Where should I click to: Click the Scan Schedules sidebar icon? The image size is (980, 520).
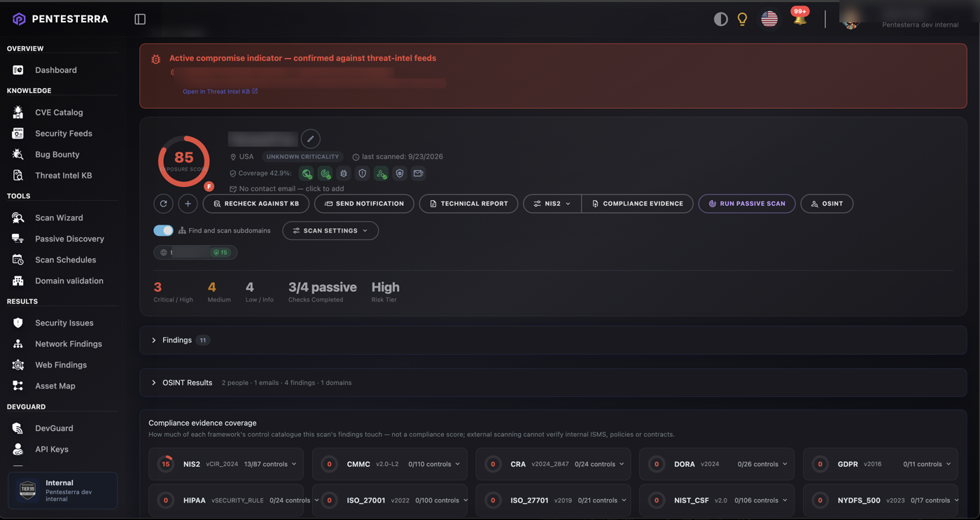[x=18, y=260]
